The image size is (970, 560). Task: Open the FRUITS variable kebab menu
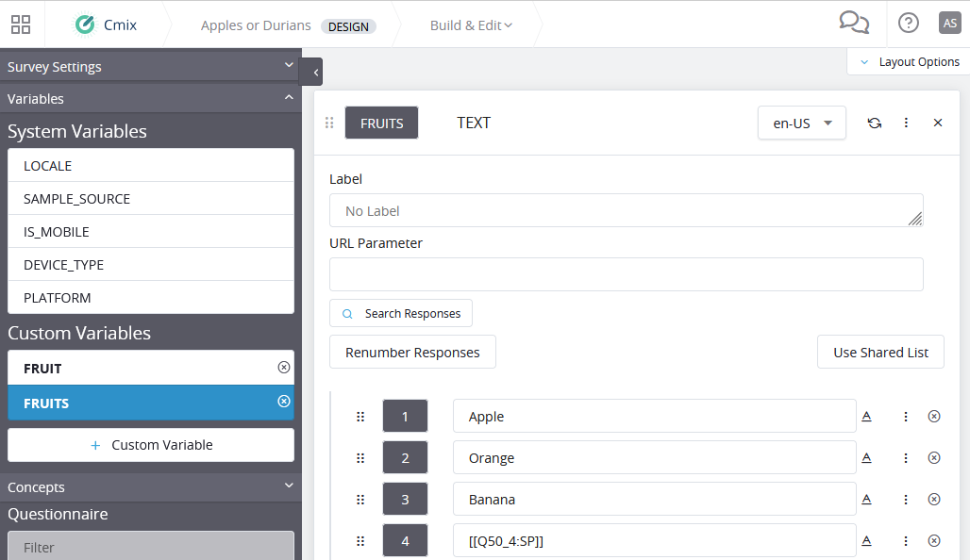[x=906, y=123]
